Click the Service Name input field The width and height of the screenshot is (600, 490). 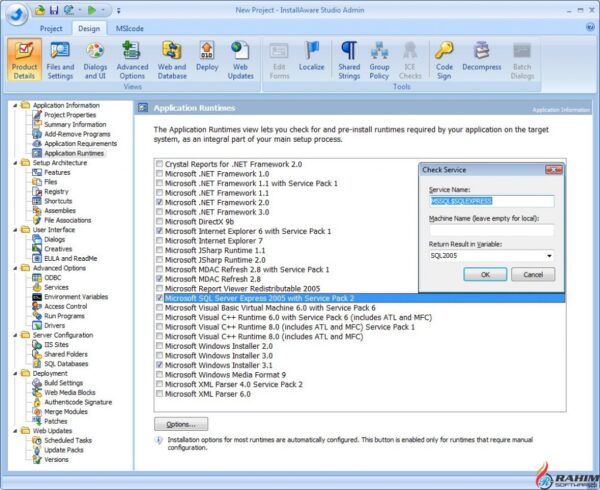point(492,201)
